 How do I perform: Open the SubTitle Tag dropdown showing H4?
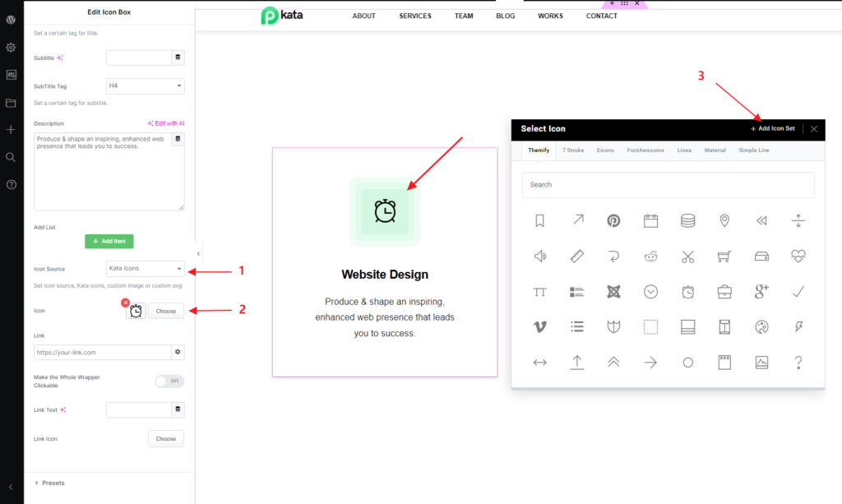click(145, 86)
